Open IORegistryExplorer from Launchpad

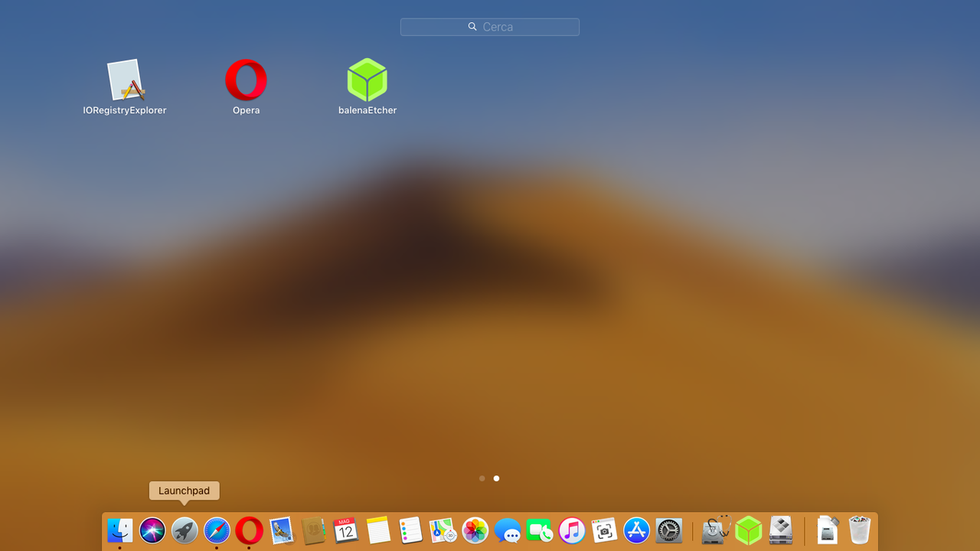(125, 80)
